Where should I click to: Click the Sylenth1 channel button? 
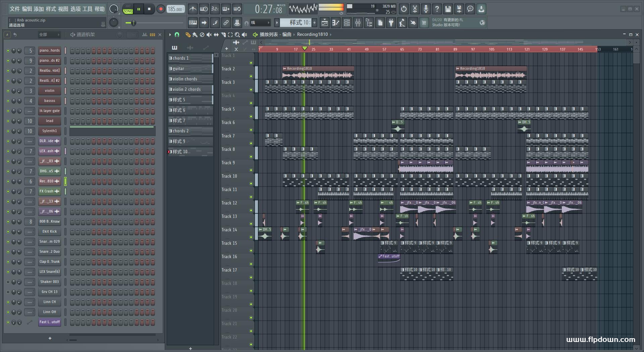point(49,131)
